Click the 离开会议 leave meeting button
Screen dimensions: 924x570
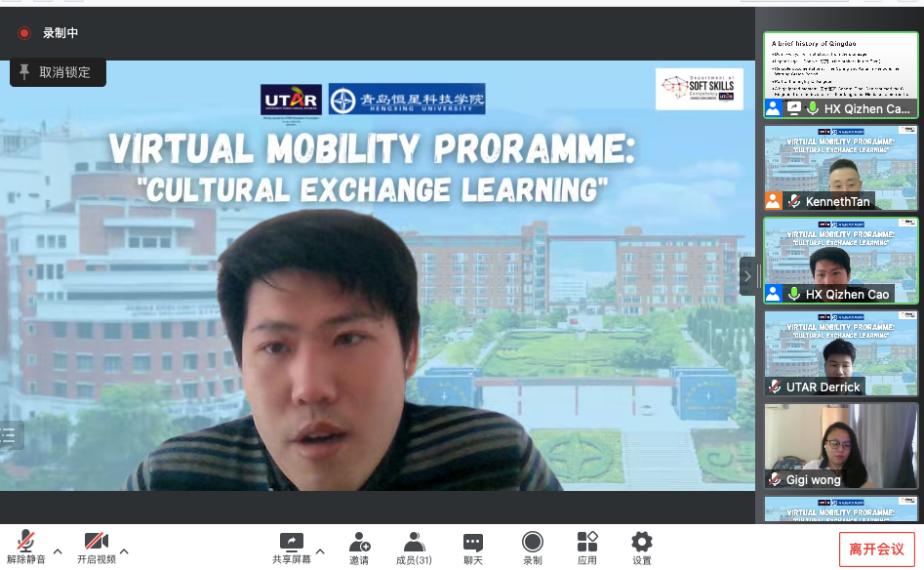coord(876,549)
